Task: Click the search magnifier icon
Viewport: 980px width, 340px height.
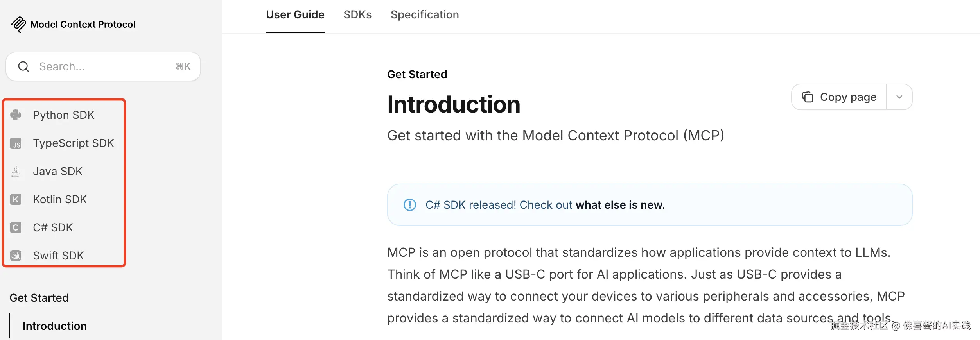Action: [x=23, y=66]
